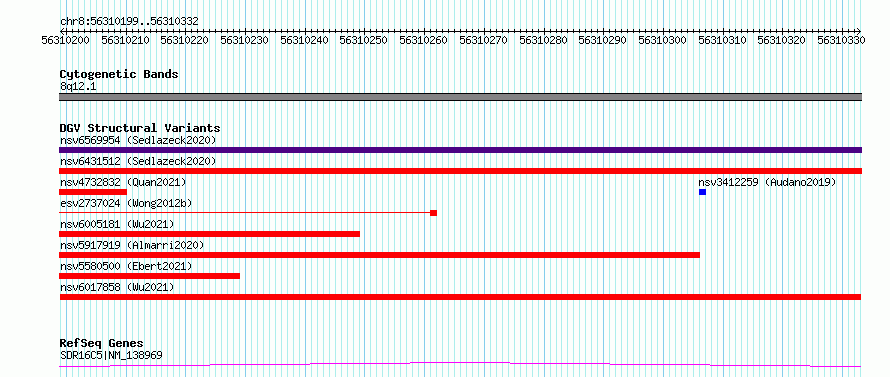Click ruler position 56310330
This screenshot has width=890, height=377.
(841, 40)
